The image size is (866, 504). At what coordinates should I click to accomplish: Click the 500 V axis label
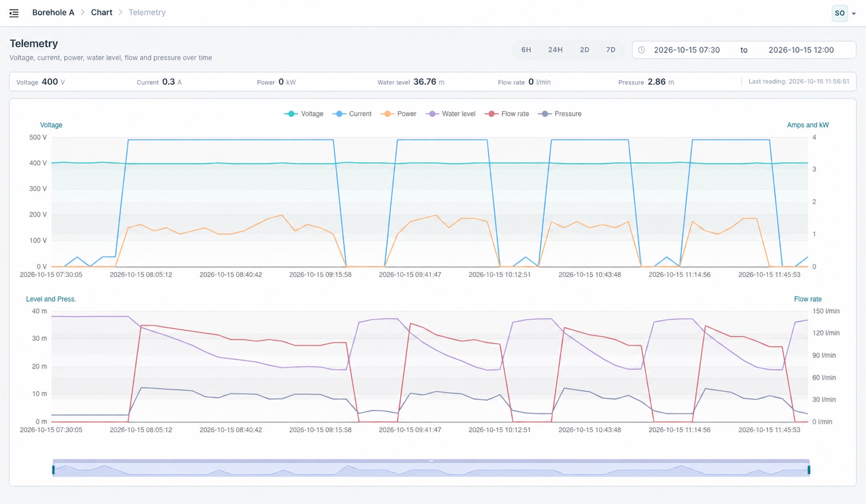[x=38, y=137]
